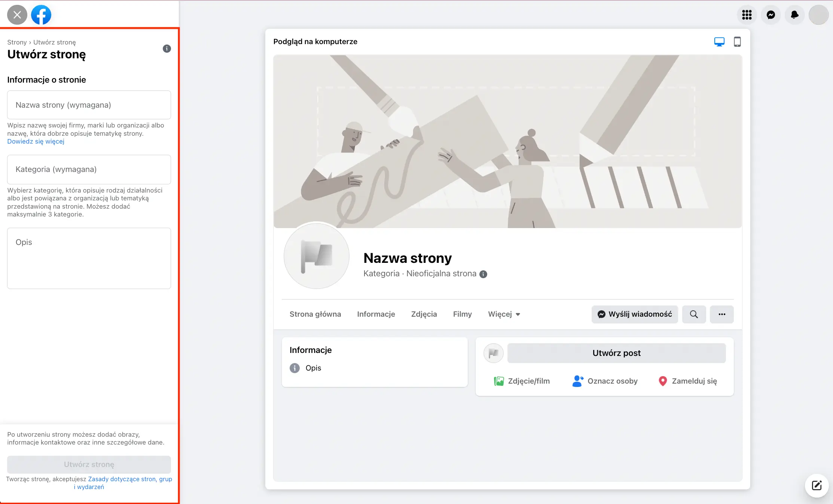Open the Messenger icon in top bar
The image size is (833, 504).
click(771, 15)
